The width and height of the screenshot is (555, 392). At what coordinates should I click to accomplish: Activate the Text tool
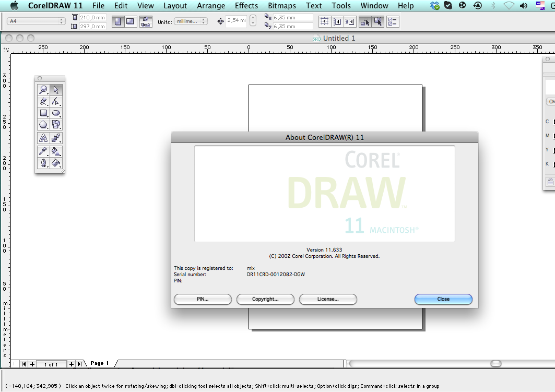pyautogui.click(x=43, y=138)
